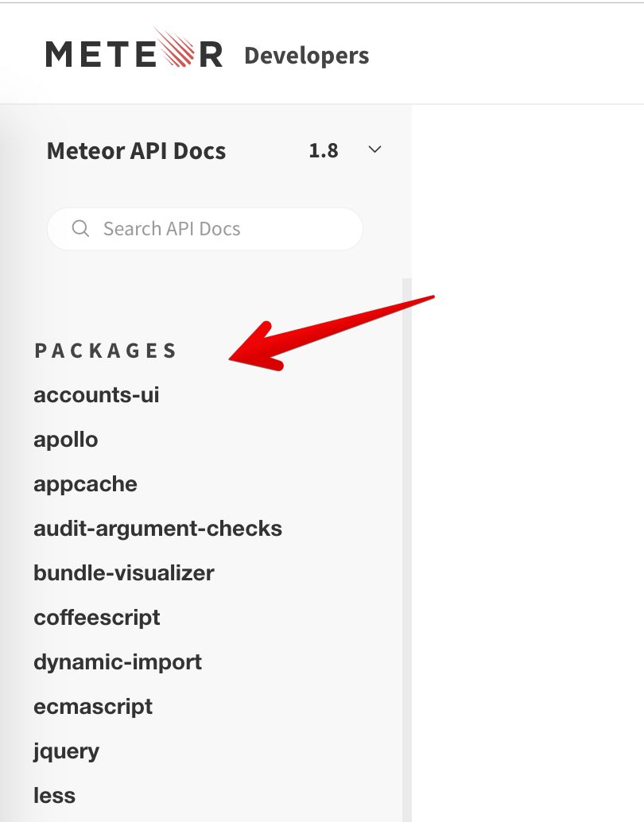Open the apollo package page

(x=65, y=440)
